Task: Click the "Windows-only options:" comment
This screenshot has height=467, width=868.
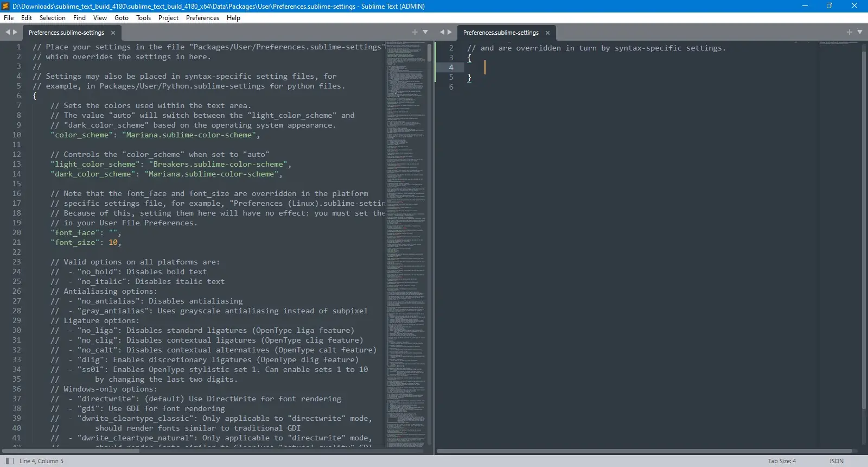Action: click(104, 389)
